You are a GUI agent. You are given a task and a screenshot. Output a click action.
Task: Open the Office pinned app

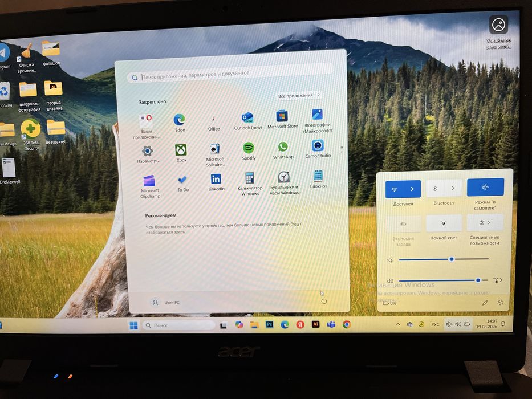pos(213,123)
